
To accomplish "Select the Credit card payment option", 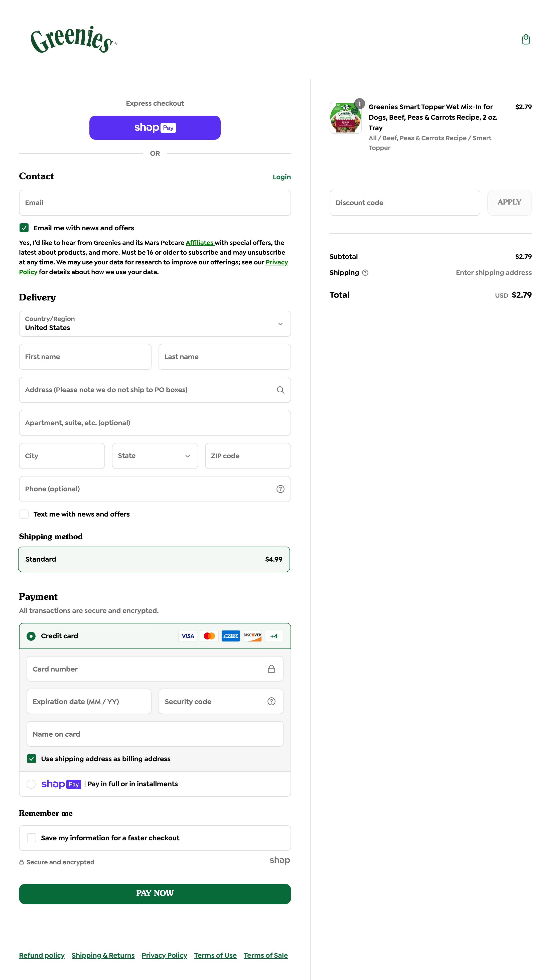I will (x=31, y=636).
